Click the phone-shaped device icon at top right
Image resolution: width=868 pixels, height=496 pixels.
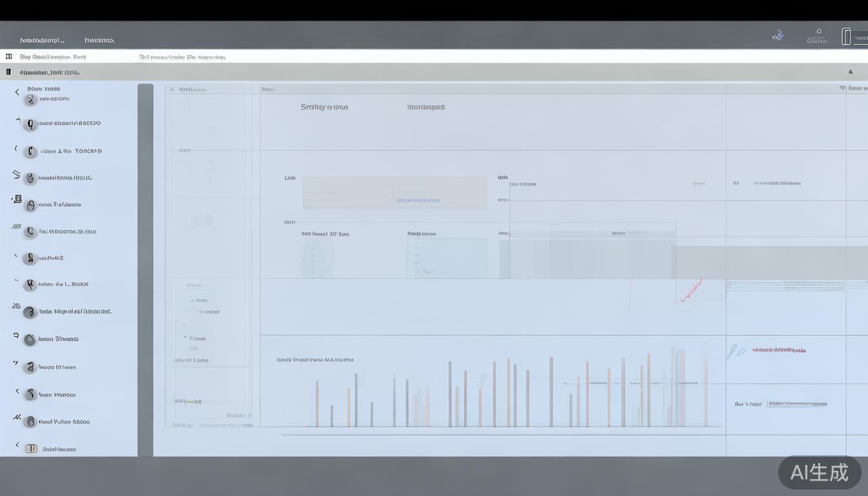[846, 36]
